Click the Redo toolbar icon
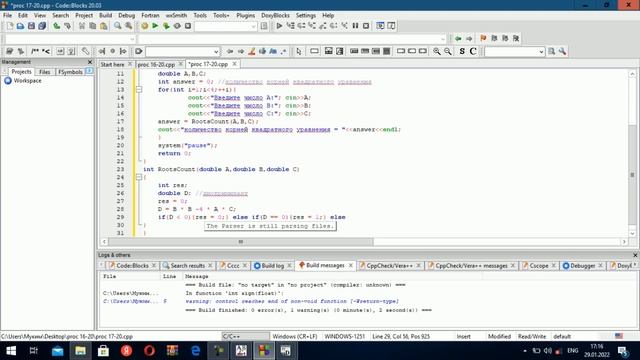The height and width of the screenshot is (360, 640). point(67,26)
